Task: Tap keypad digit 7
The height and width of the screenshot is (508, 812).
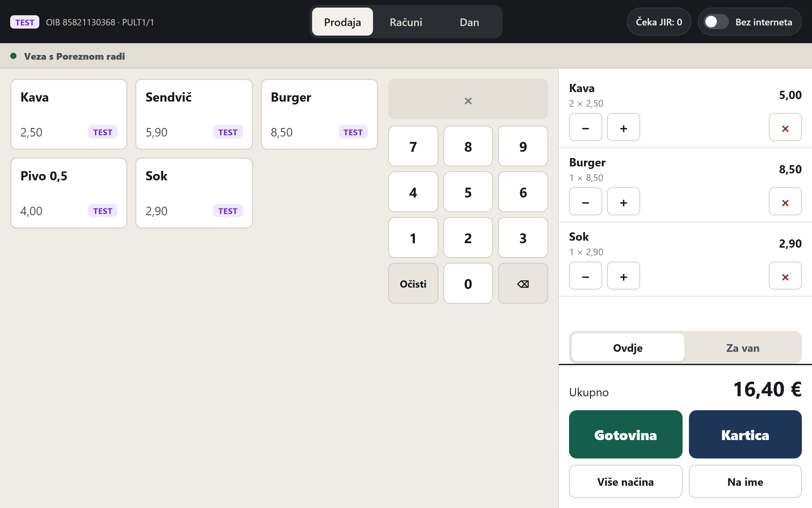Action: point(413,146)
